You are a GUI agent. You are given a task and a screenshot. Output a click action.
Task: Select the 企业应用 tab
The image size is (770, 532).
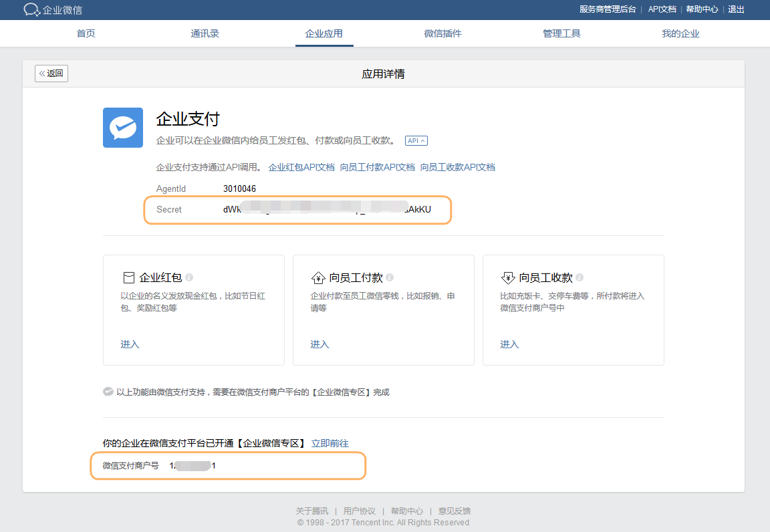pyautogui.click(x=324, y=33)
